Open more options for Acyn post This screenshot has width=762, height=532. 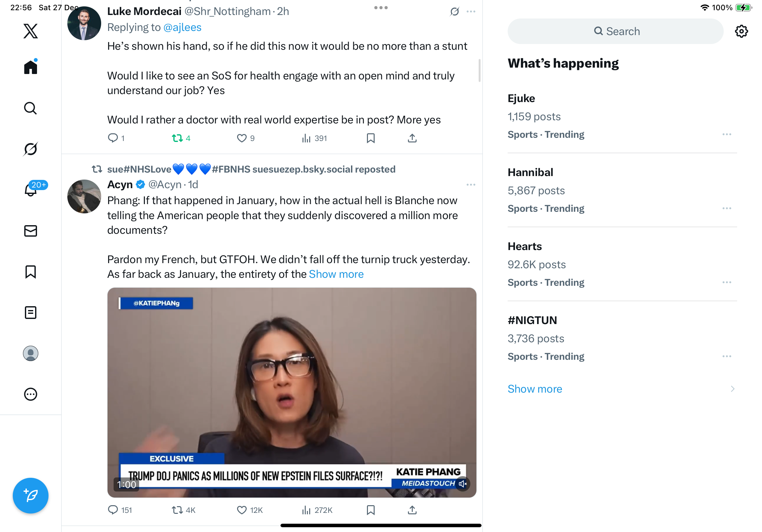[x=471, y=185]
